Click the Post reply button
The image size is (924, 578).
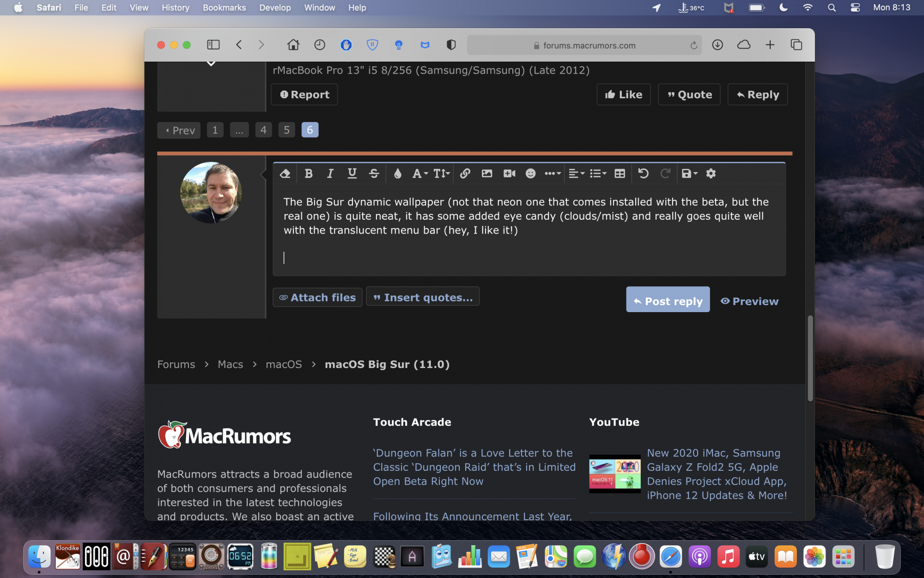coord(668,300)
